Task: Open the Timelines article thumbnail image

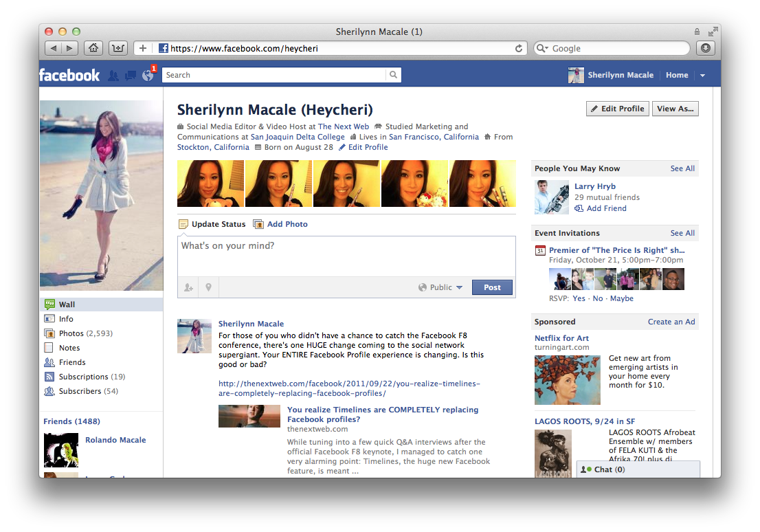Action: point(249,416)
